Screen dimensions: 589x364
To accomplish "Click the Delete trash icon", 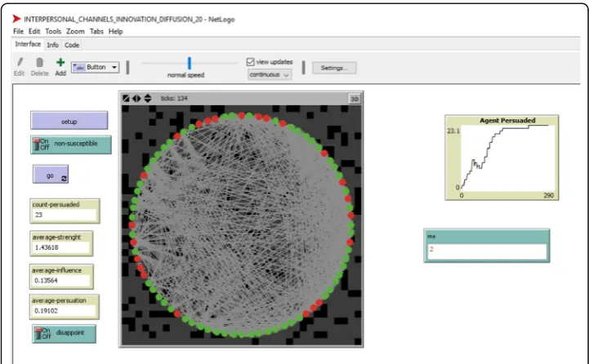I will [x=39, y=62].
